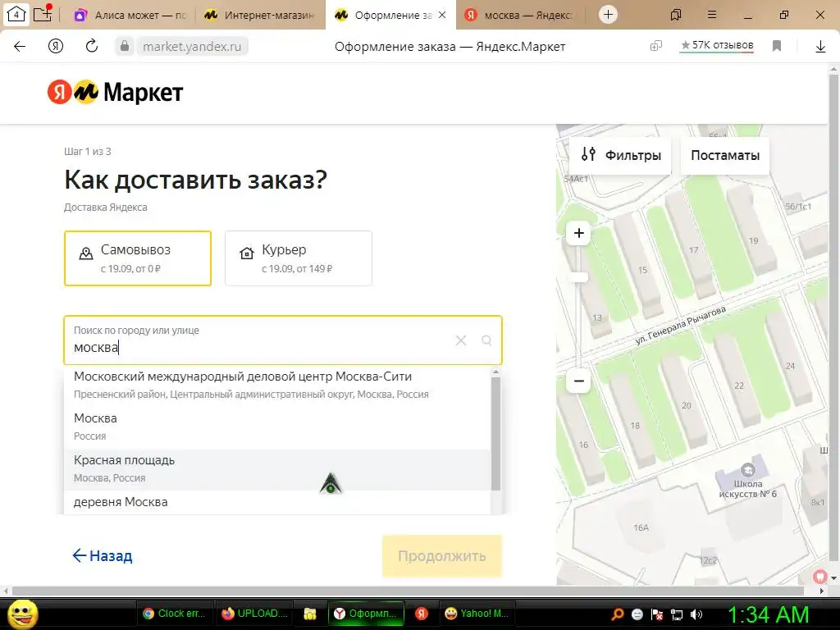Click scrollbar up arrow in suggestions

pyautogui.click(x=495, y=372)
